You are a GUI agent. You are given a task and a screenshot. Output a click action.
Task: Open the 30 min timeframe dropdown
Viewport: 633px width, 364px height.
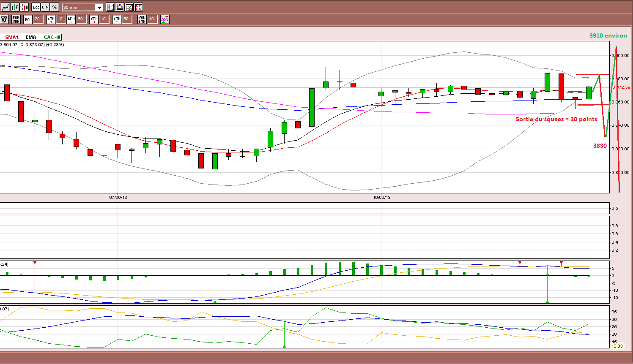point(82,8)
